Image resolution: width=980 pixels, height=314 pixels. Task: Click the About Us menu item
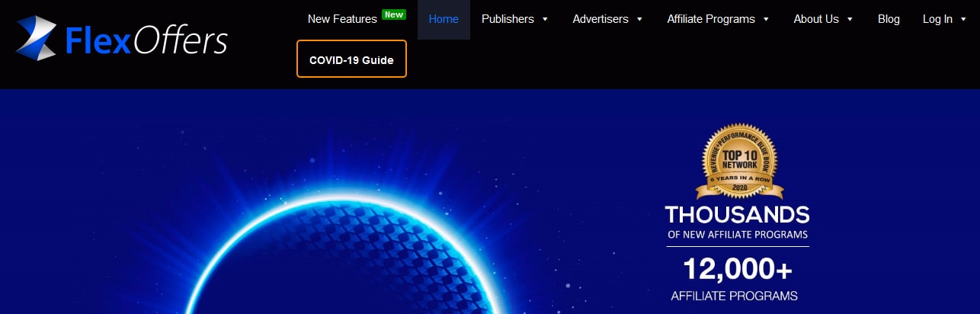pos(815,19)
